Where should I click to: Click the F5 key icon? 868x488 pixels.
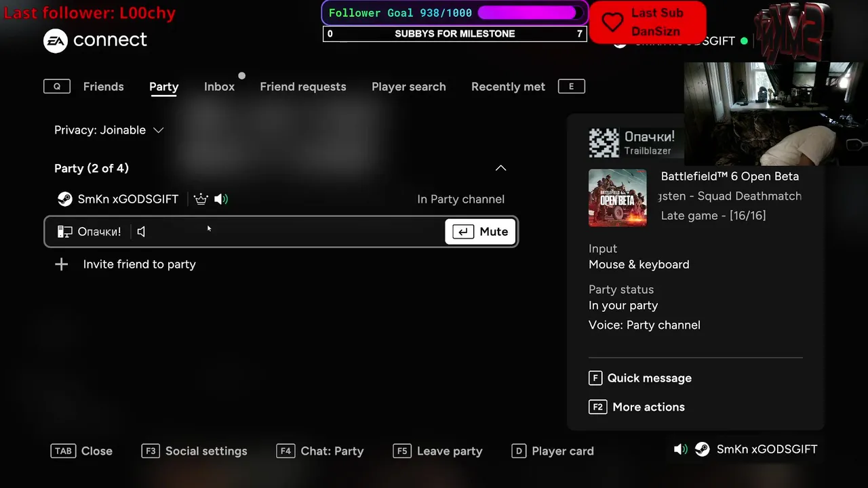point(402,451)
